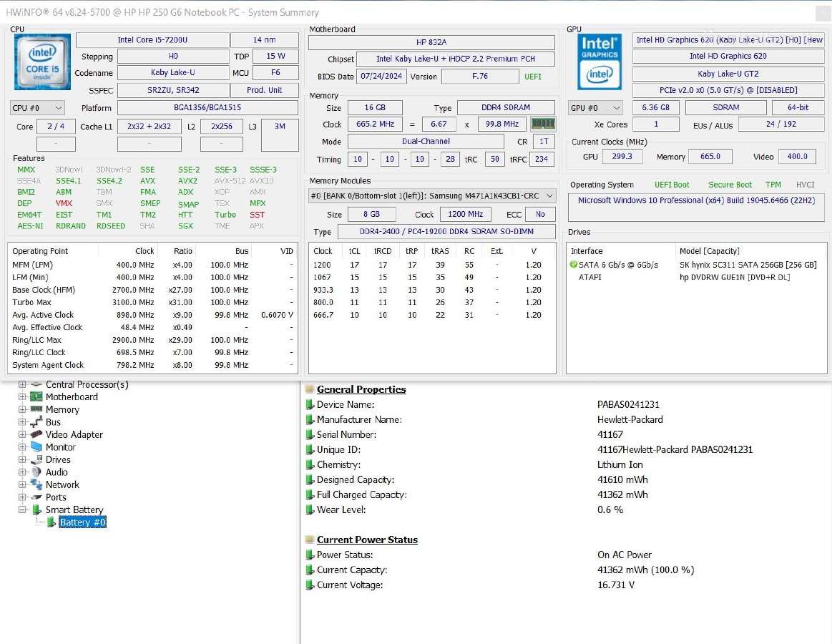Image resolution: width=832 pixels, height=644 pixels.
Task: Click the Secure Boot status label
Action: [730, 185]
